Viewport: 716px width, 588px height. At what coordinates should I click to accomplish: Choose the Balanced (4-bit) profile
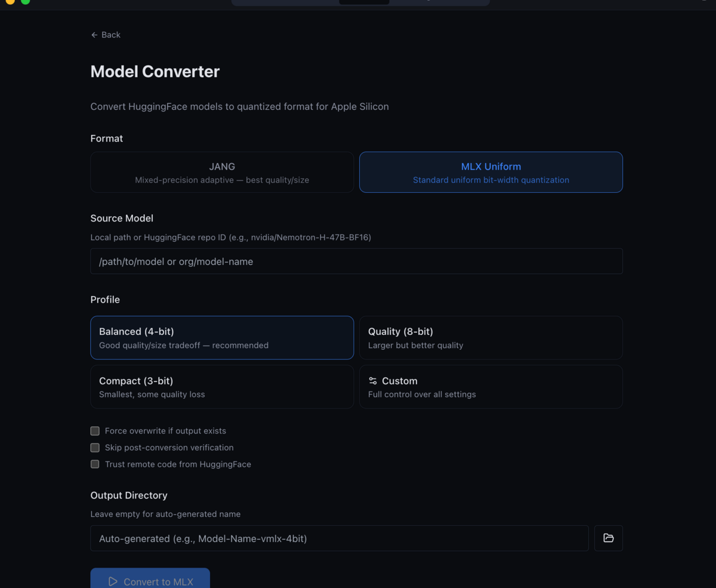221,337
